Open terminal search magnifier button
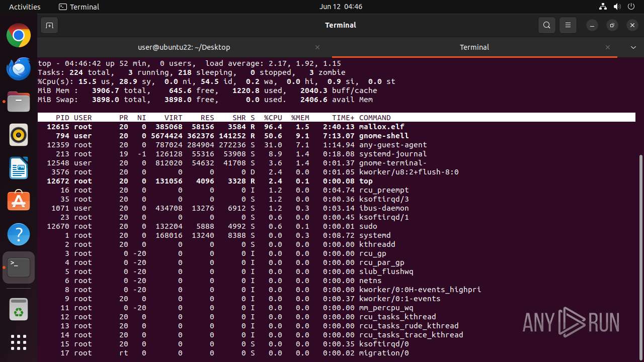The image size is (644, 362). pos(547,25)
